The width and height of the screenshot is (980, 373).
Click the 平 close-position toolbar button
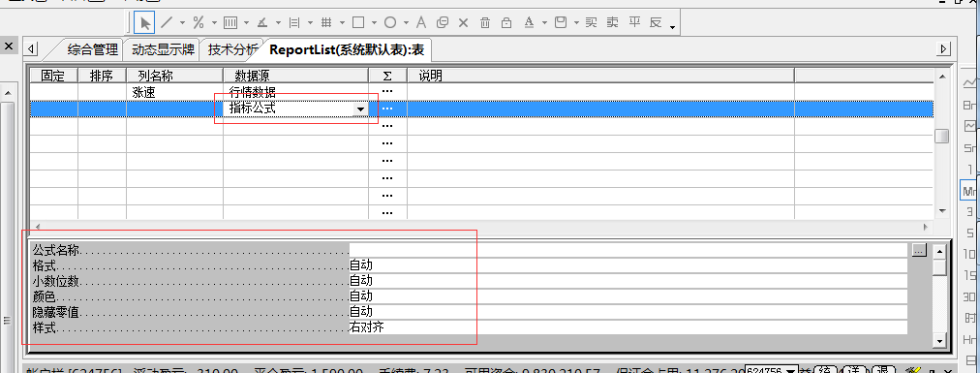[634, 23]
